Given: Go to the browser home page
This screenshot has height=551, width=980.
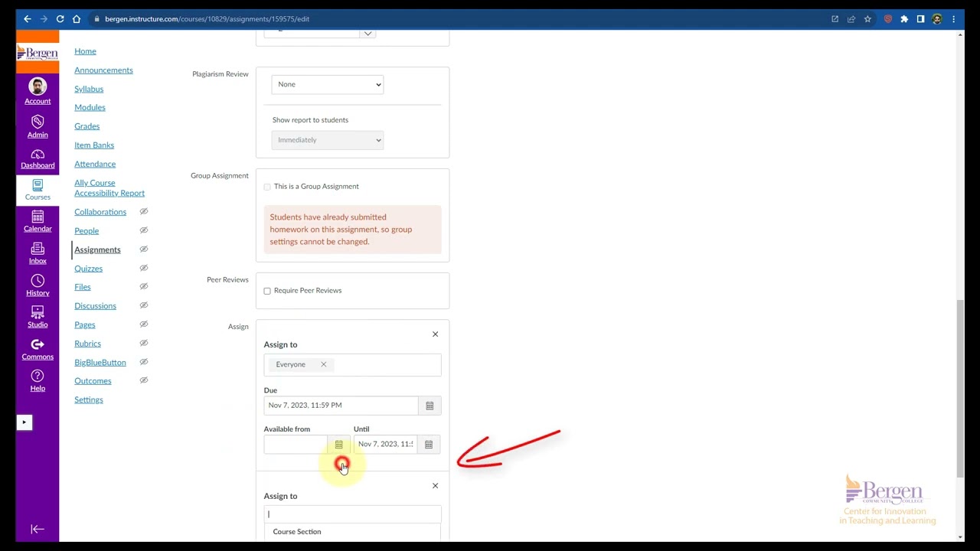Looking at the screenshot, I should point(77,19).
